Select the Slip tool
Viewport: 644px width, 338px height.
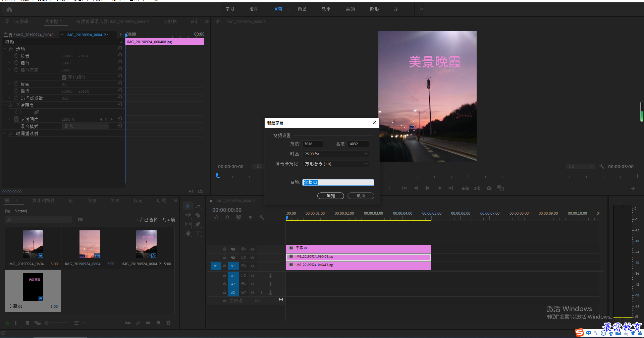coord(188,224)
